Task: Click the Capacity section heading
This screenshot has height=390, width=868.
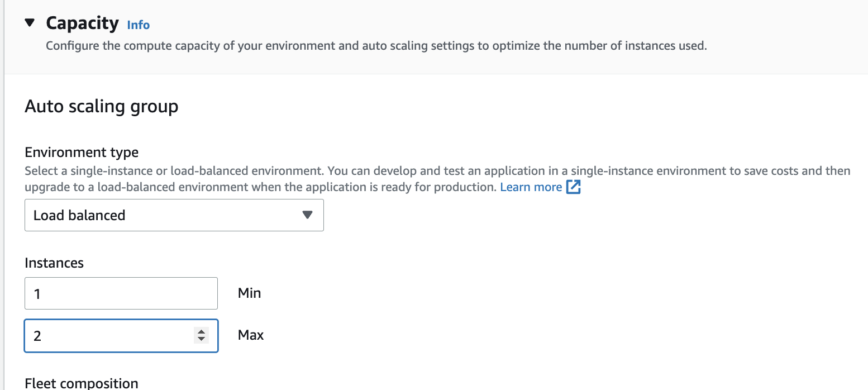Action: pyautogui.click(x=82, y=23)
